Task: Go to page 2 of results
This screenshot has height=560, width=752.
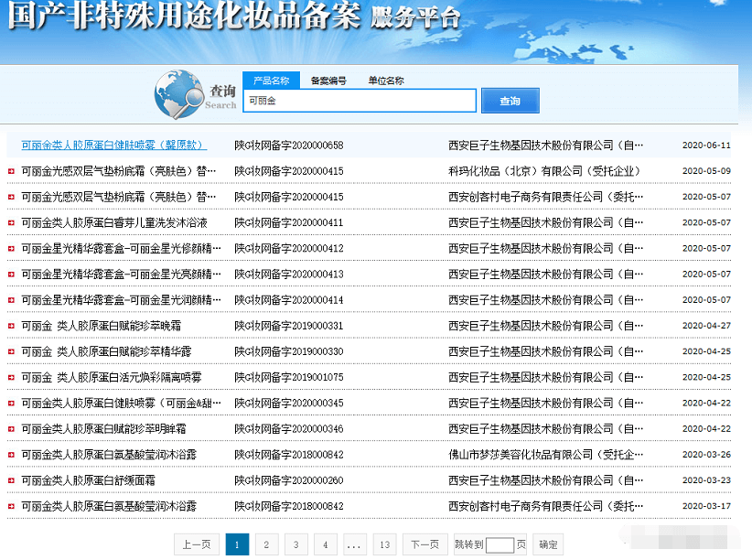Action: click(266, 545)
